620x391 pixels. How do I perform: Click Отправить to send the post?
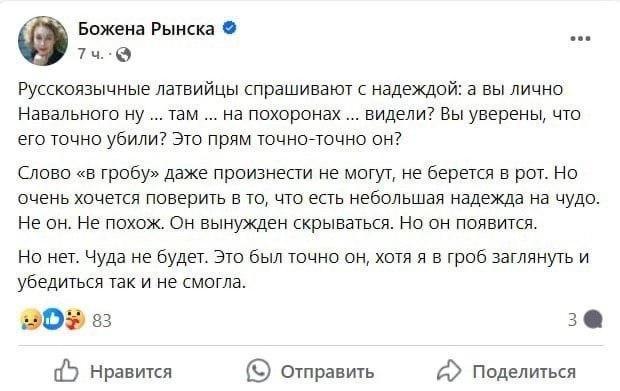pos(327,372)
